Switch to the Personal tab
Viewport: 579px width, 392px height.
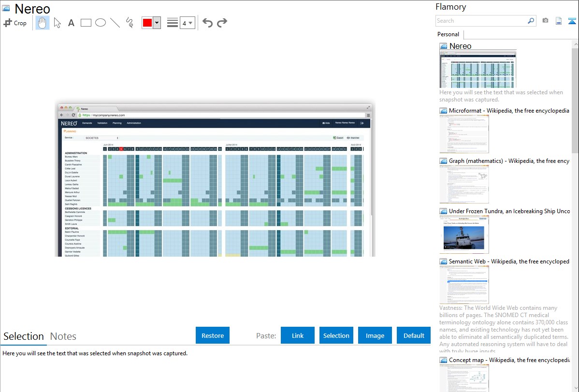tap(448, 34)
